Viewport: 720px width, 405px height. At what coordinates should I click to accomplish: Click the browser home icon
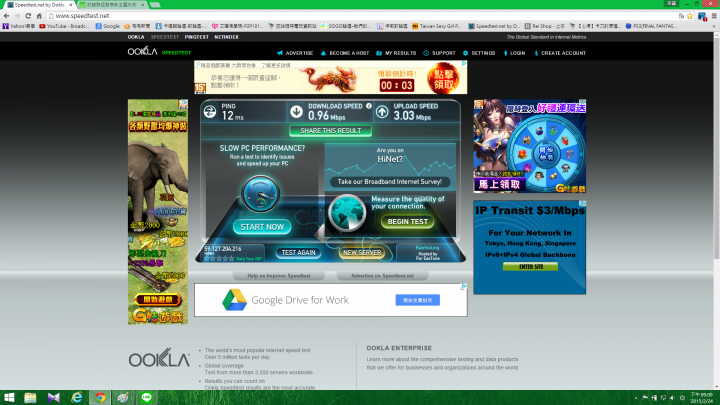pos(39,16)
